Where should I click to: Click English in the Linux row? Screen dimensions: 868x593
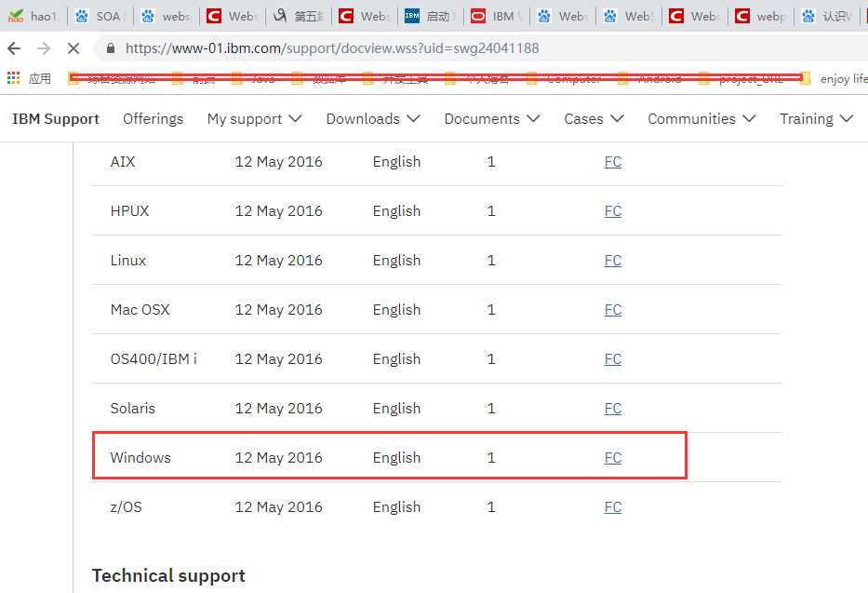pyautogui.click(x=396, y=261)
